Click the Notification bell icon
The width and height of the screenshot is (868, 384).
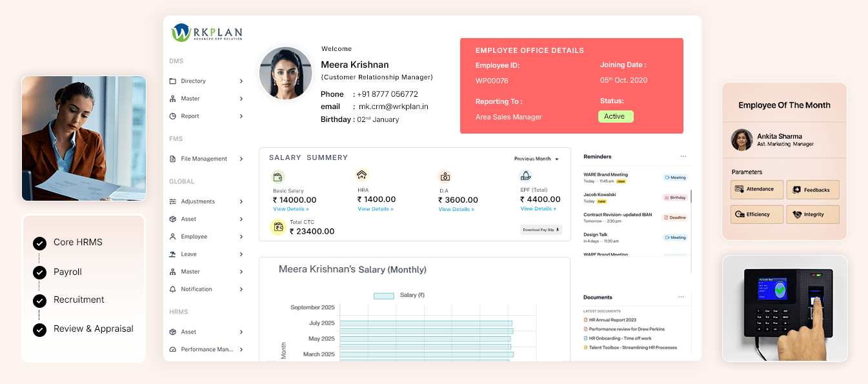173,289
